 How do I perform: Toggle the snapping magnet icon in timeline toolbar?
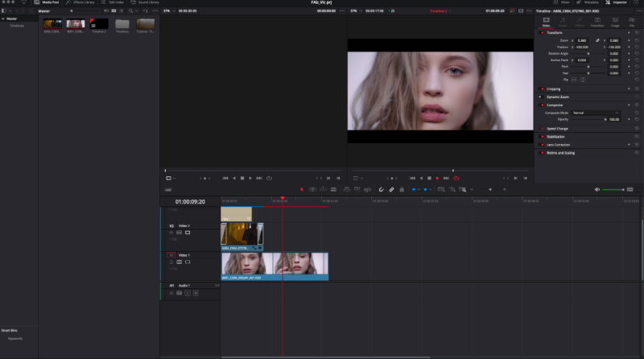[381, 189]
